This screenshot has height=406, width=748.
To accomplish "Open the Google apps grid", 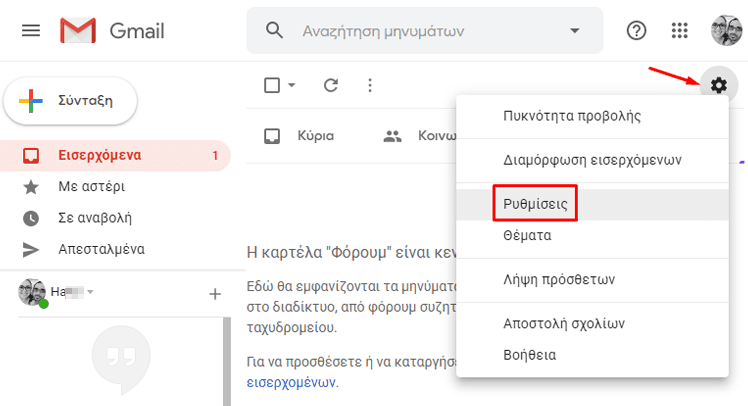I will (680, 31).
